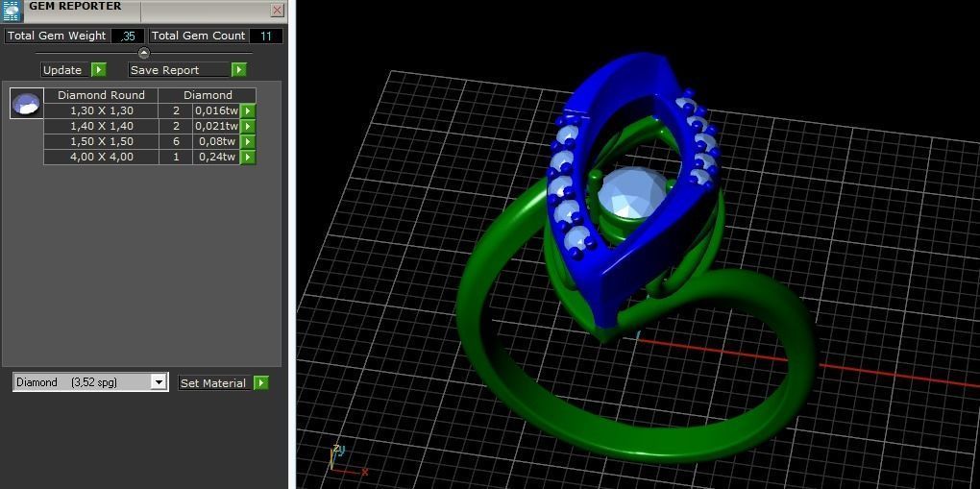This screenshot has width=980, height=489.
Task: Click count 1 in 4,00 row
Action: 176,157
